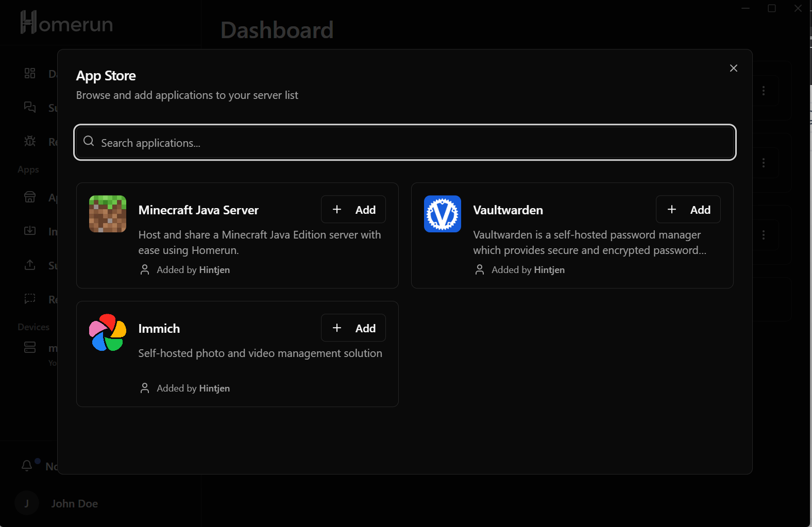Select the Vaultwarden title text
The width and height of the screenshot is (812, 527).
tap(508, 210)
